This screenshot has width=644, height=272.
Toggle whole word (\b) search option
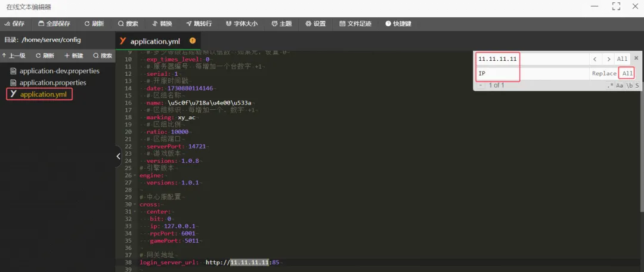pos(629,86)
